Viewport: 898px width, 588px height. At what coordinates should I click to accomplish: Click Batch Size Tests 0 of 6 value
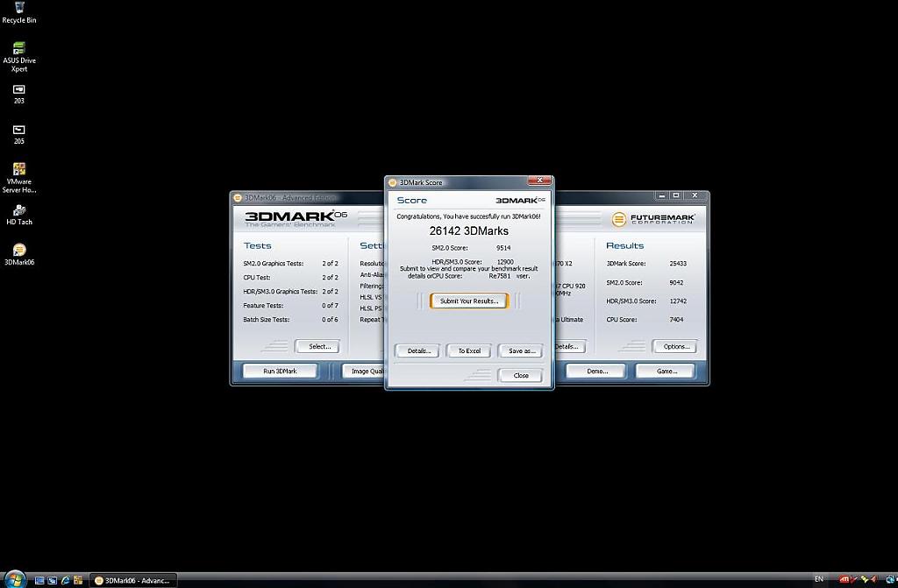[330, 320]
